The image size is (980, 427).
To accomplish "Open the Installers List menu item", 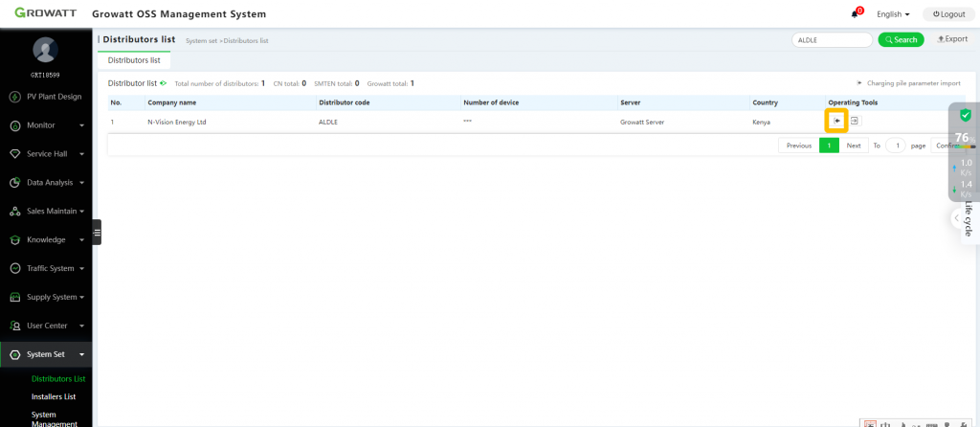I will tap(54, 396).
